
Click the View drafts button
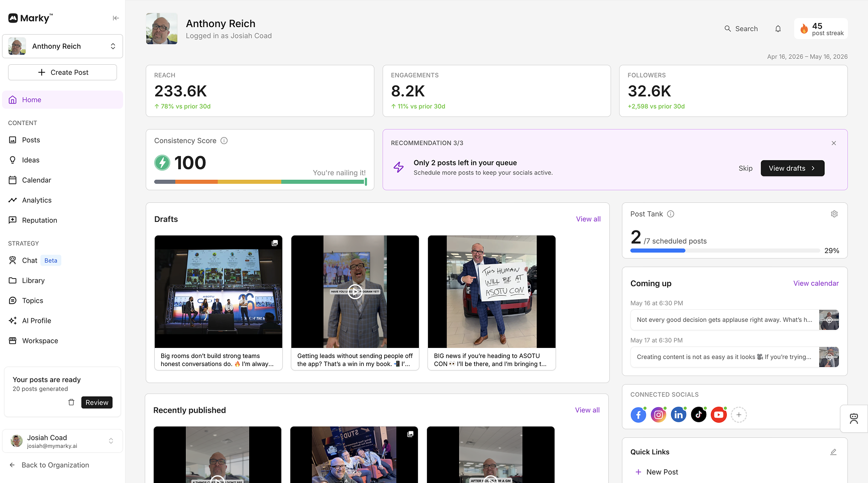pyautogui.click(x=792, y=168)
